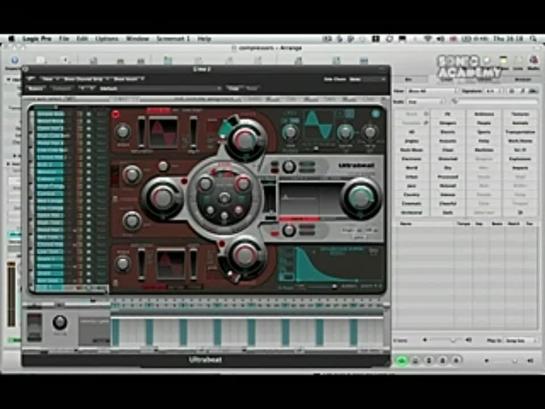545x409 pixels.
Task: Click the LFO rate knob
Action: pos(290,132)
